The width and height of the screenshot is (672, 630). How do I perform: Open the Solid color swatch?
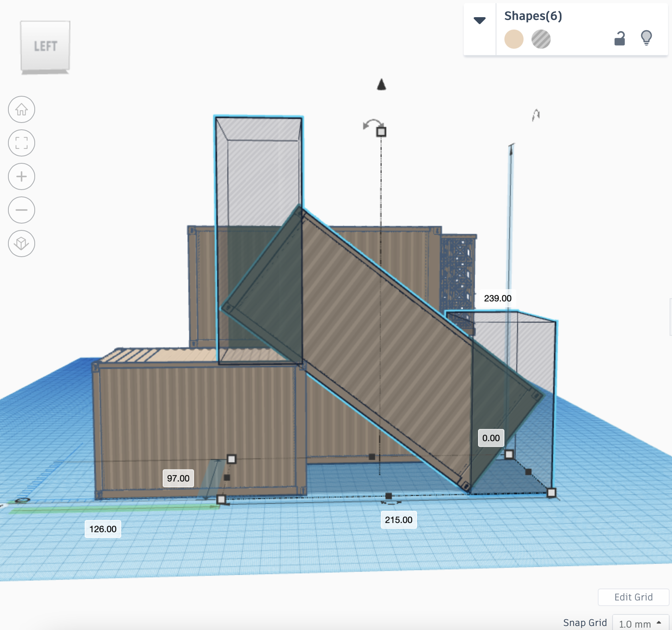[x=514, y=39]
